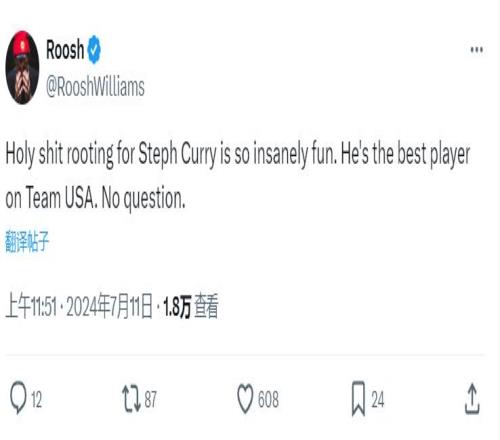This screenshot has height=440, width=500.
Task: Bookmark the post with the bookmark icon
Action: 359,399
